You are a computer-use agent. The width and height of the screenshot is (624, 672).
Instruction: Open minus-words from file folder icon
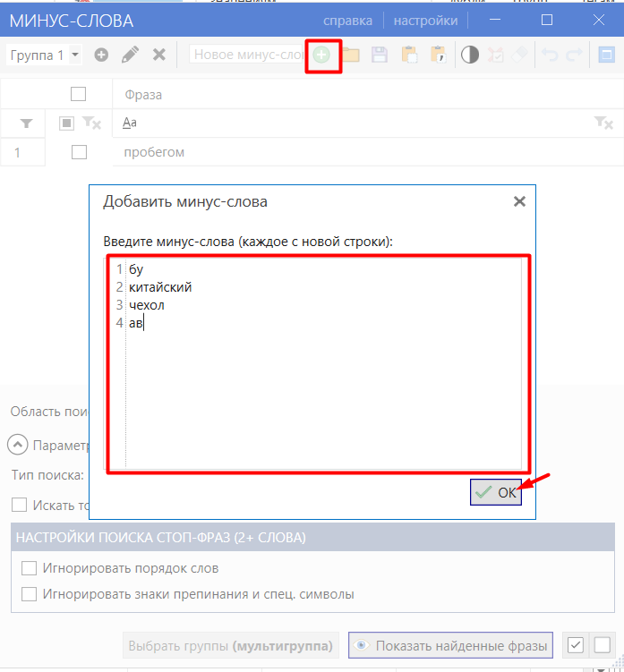tap(351, 55)
